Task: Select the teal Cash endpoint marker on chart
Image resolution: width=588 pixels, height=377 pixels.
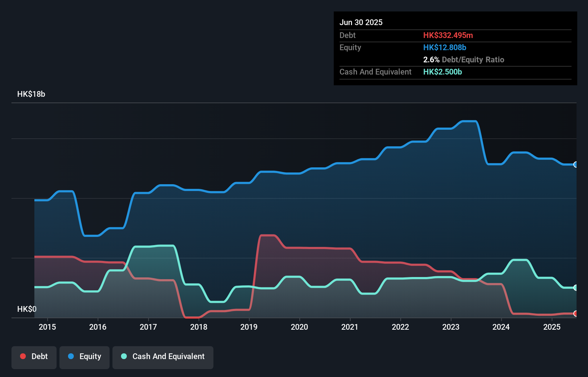Action: (x=576, y=287)
